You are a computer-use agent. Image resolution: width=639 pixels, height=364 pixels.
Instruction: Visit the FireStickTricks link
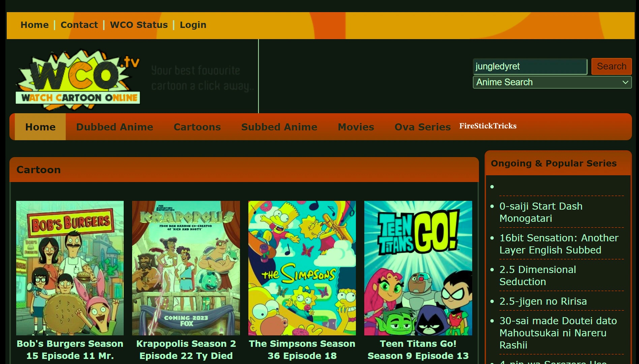[488, 126]
